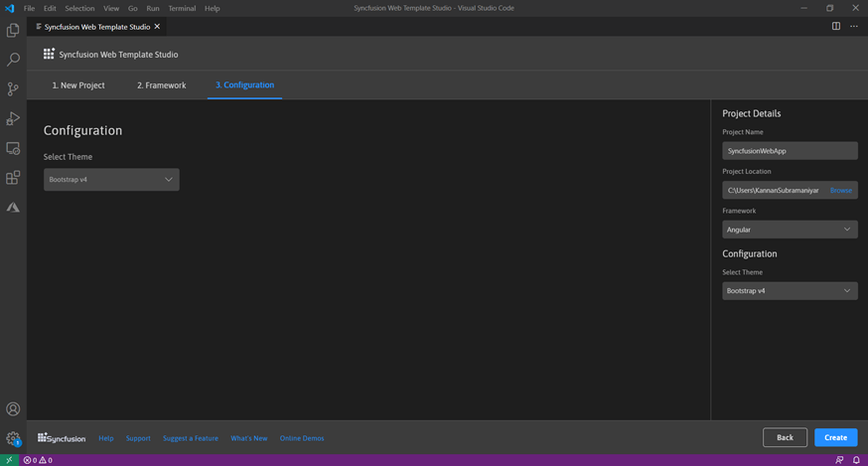Open the Source Control view
Viewport: 868px width, 466px height.
13,89
